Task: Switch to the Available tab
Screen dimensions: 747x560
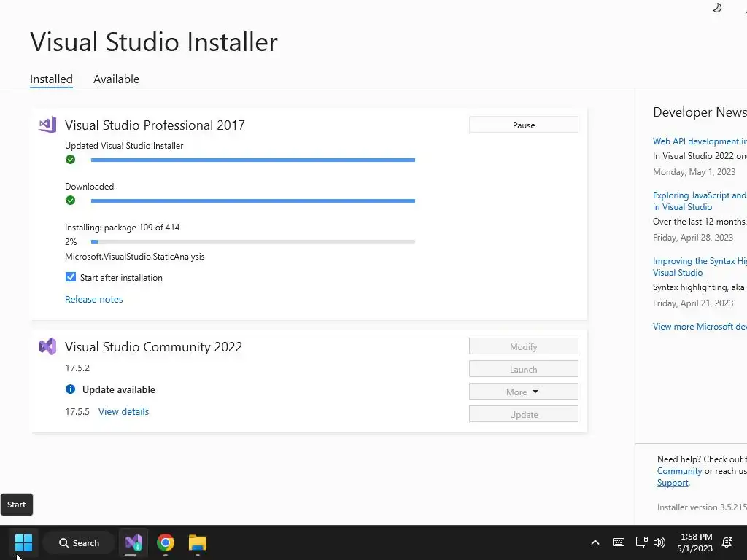Action: click(x=116, y=79)
